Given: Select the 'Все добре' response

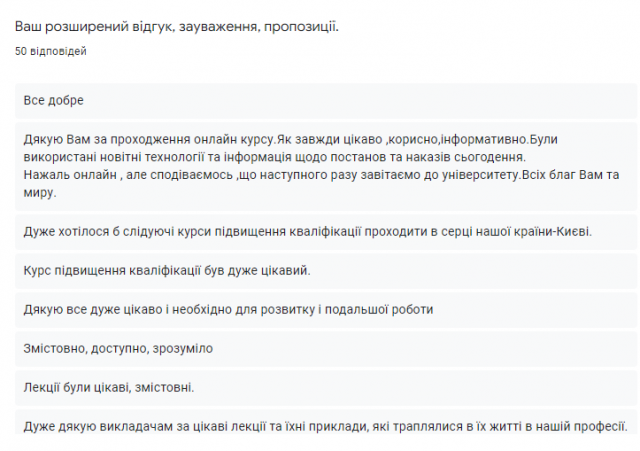Looking at the screenshot, I should tap(54, 101).
